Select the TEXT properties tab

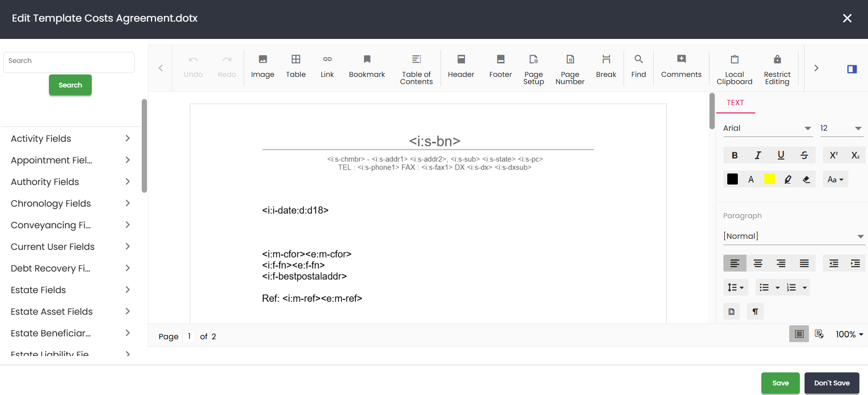click(735, 103)
